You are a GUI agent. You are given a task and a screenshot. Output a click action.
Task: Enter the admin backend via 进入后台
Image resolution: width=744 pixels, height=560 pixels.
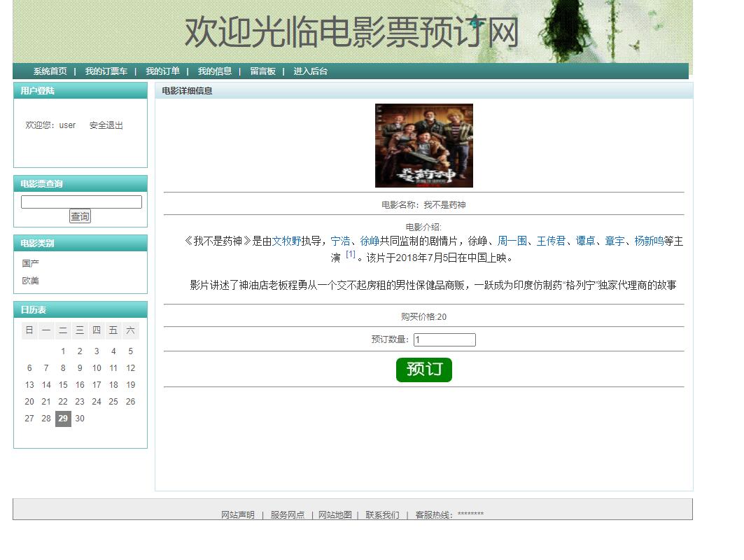309,71
